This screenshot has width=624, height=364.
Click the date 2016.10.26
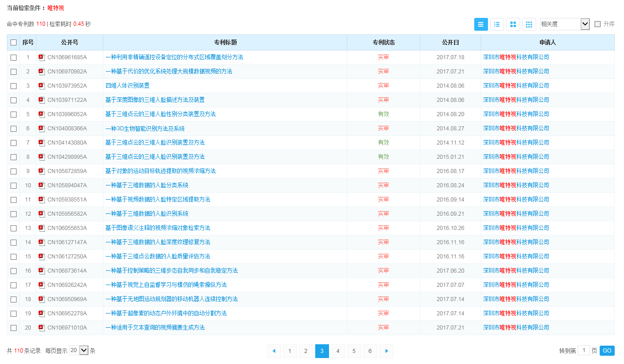tap(450, 228)
